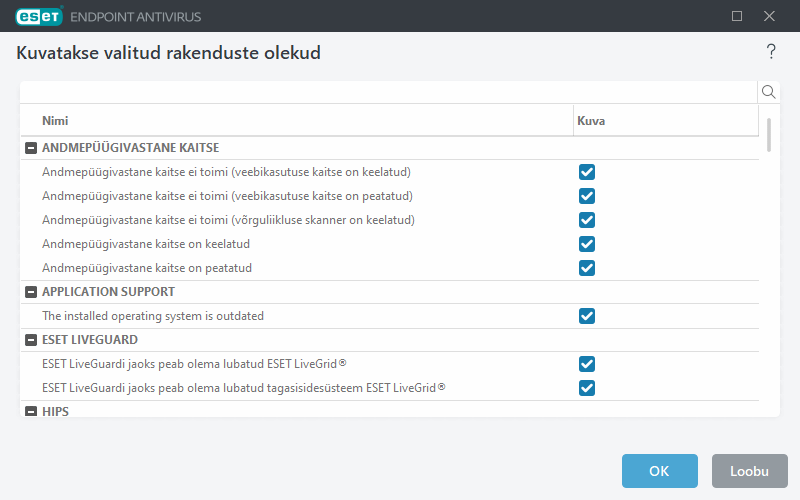Collapse the ESET LIVEGUARD section
This screenshot has height=500, width=800.
point(31,340)
